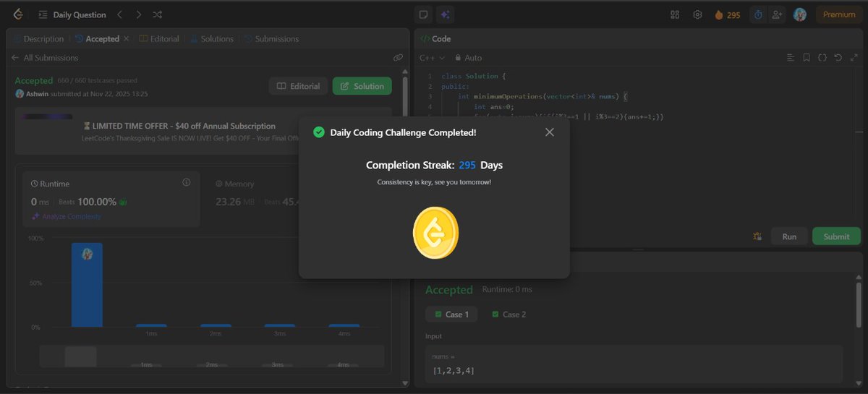868x394 pixels.
Task: Click the Accepted result in test panel
Action: point(448,290)
